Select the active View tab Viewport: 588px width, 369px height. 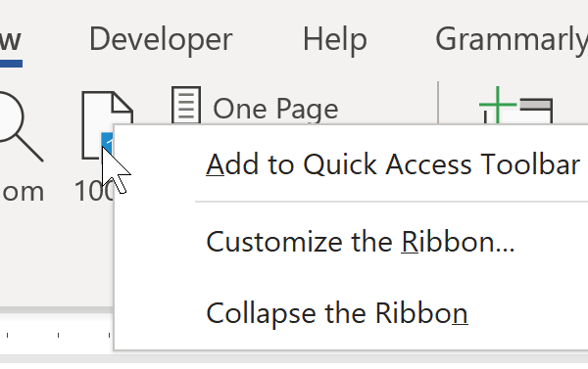[11, 40]
